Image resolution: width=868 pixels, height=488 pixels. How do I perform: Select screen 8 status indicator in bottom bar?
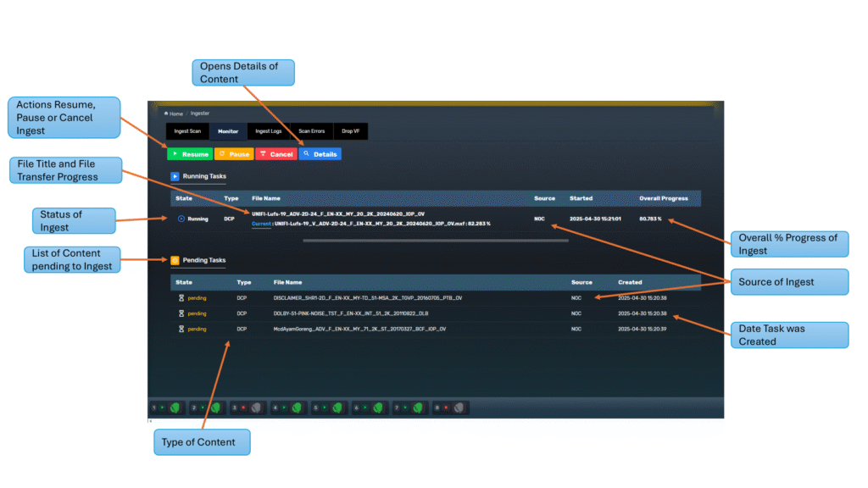[x=450, y=408]
